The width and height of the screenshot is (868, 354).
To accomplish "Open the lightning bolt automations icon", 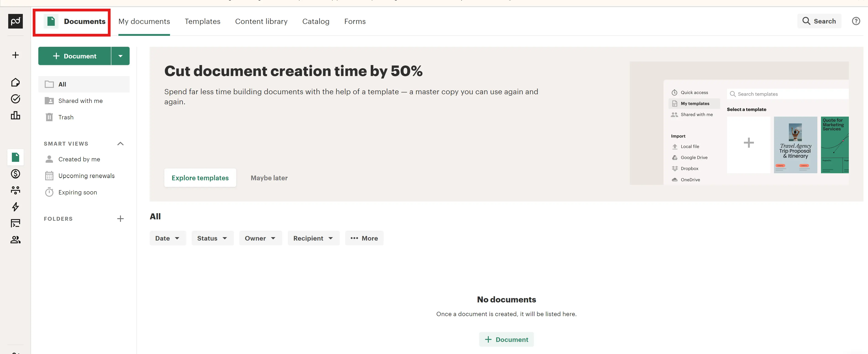I will [x=16, y=207].
